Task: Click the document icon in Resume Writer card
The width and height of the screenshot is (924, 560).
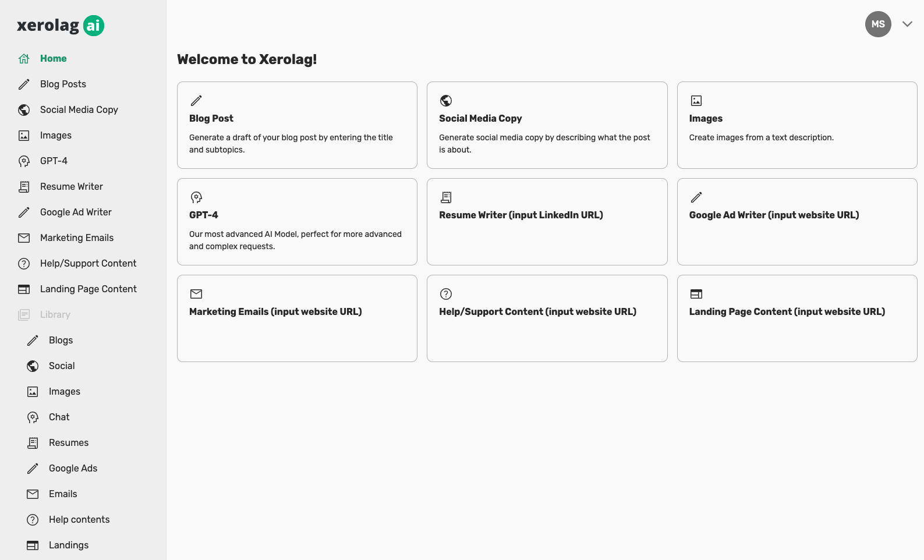Action: [x=446, y=197]
